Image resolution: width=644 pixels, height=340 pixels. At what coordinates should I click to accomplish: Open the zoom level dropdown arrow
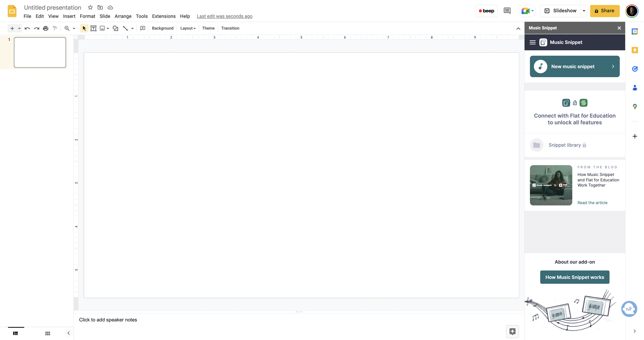point(74,28)
